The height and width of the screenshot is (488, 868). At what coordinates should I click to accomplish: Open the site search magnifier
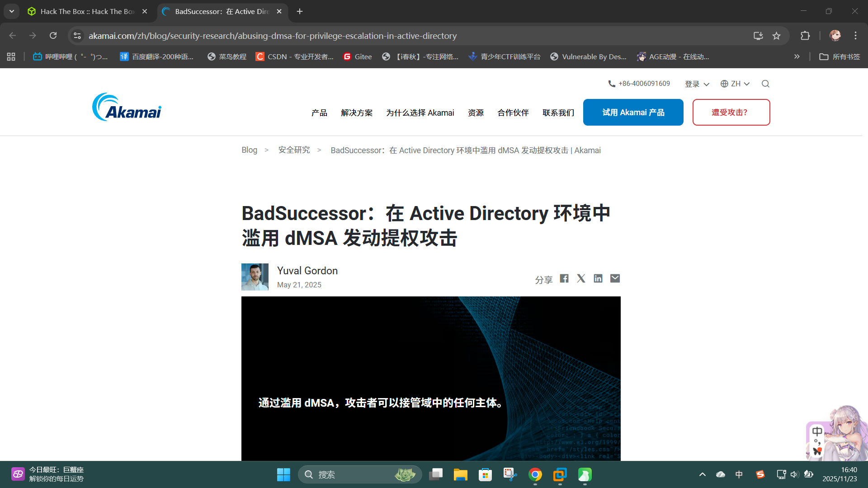[765, 84]
